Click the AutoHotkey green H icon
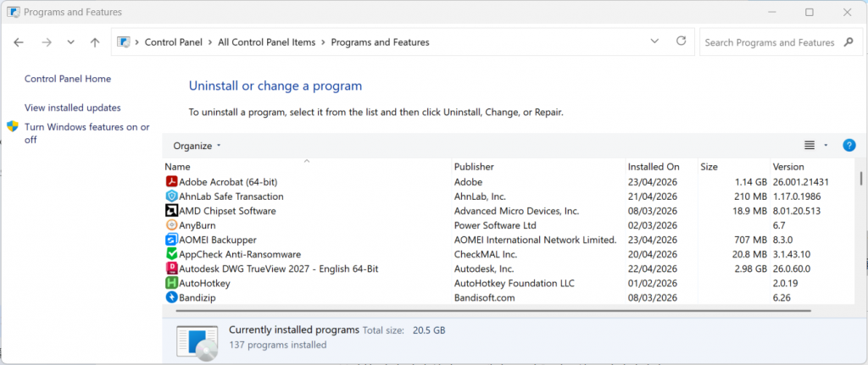The width and height of the screenshot is (868, 365). 171,283
